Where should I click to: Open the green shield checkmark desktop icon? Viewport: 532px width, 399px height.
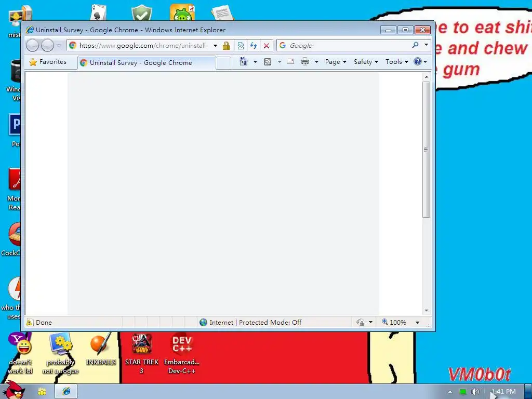tap(142, 13)
